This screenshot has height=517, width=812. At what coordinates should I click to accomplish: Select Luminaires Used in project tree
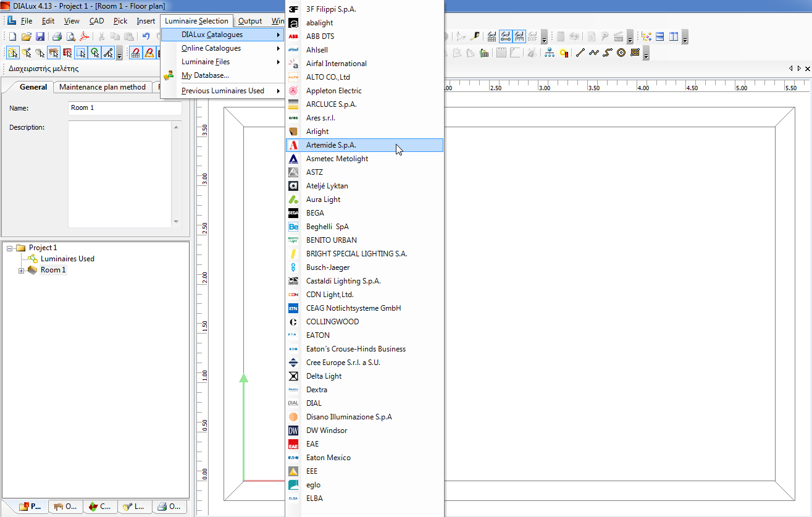[67, 259]
